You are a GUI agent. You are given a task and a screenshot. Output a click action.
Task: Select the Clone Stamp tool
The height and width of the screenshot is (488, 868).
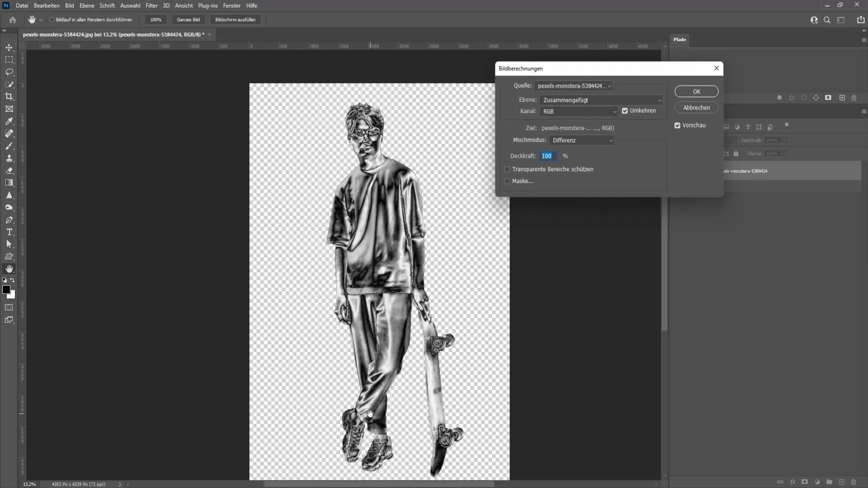[x=9, y=158]
